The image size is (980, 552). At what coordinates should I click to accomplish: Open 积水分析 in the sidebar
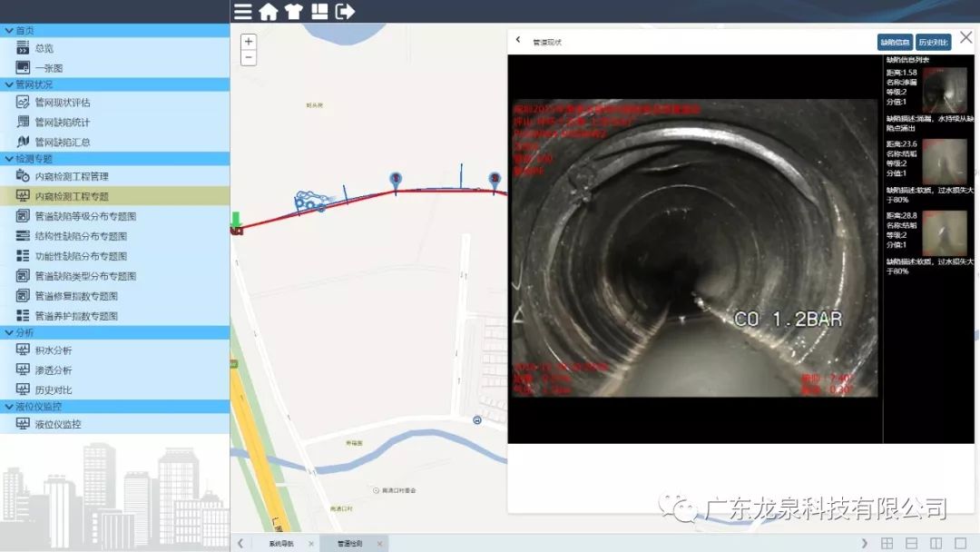click(54, 350)
